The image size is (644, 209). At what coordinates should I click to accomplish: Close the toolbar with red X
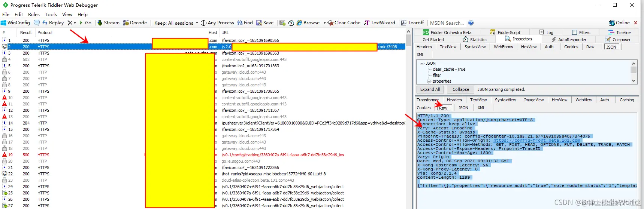pos(635,23)
